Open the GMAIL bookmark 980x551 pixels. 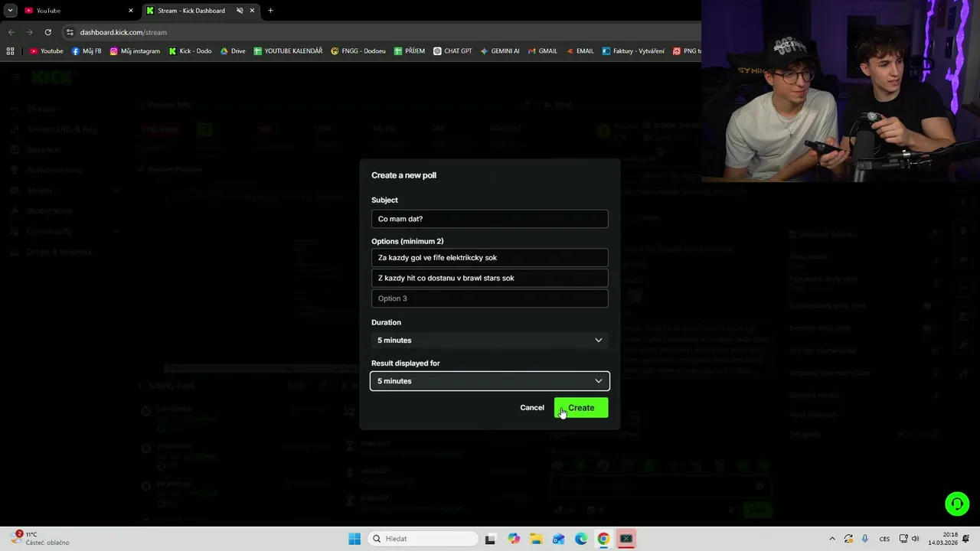click(543, 51)
